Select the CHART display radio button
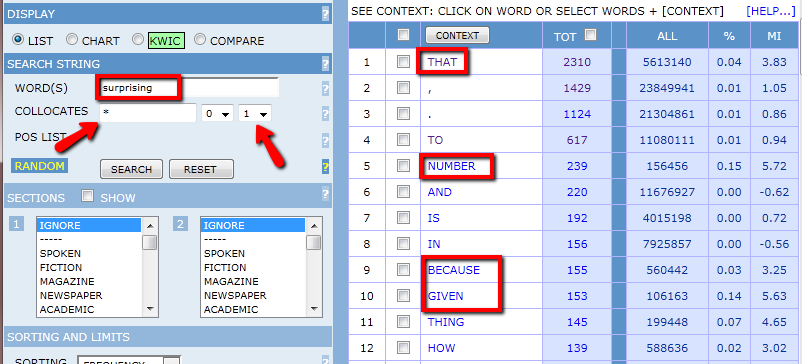Viewport: 802px width, 364px height. (x=73, y=39)
